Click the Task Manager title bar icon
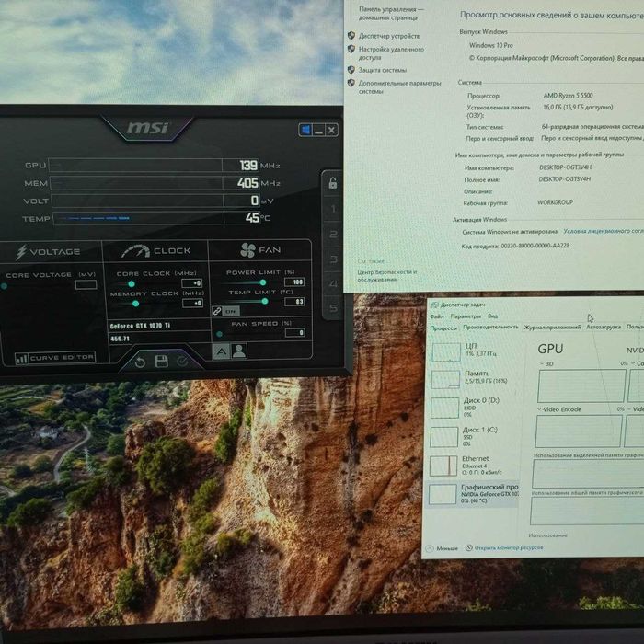644x644 pixels. coord(433,305)
